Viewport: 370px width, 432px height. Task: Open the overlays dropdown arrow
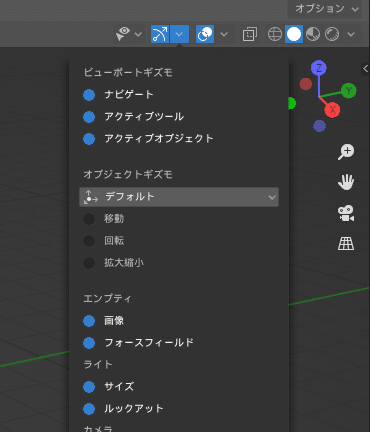coord(224,34)
